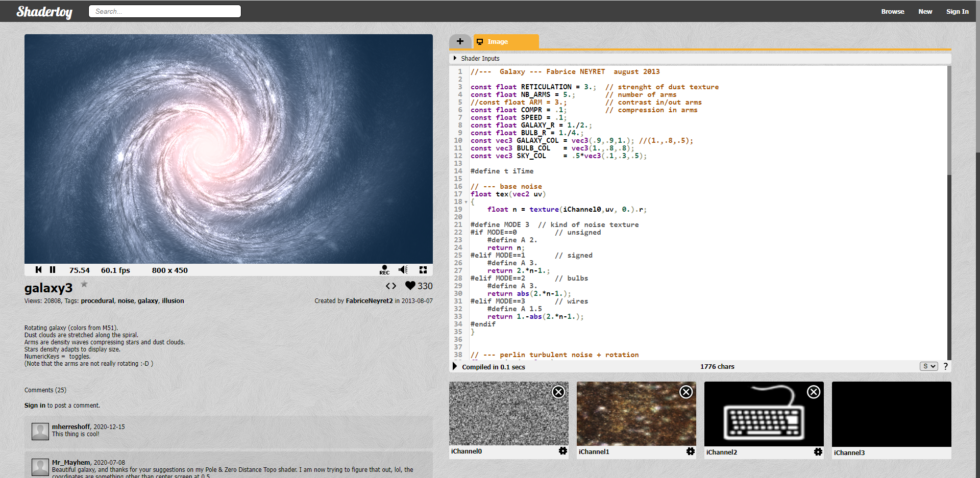Add the shader to favorites via star icon
The image size is (980, 478).
coord(84,284)
